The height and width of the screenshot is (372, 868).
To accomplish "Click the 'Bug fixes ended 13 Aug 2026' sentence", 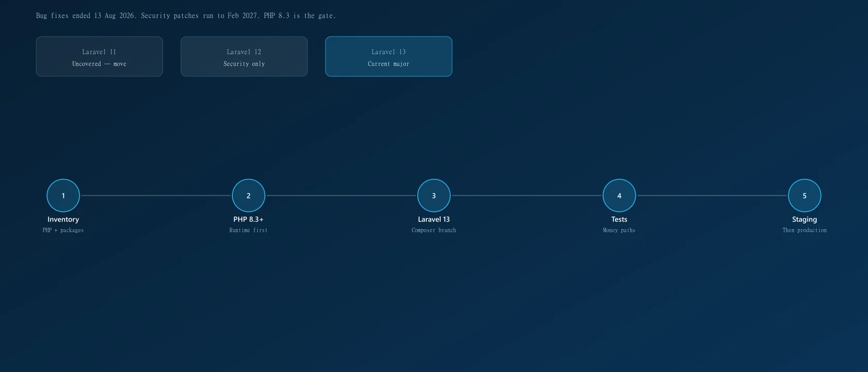I will tap(86, 16).
